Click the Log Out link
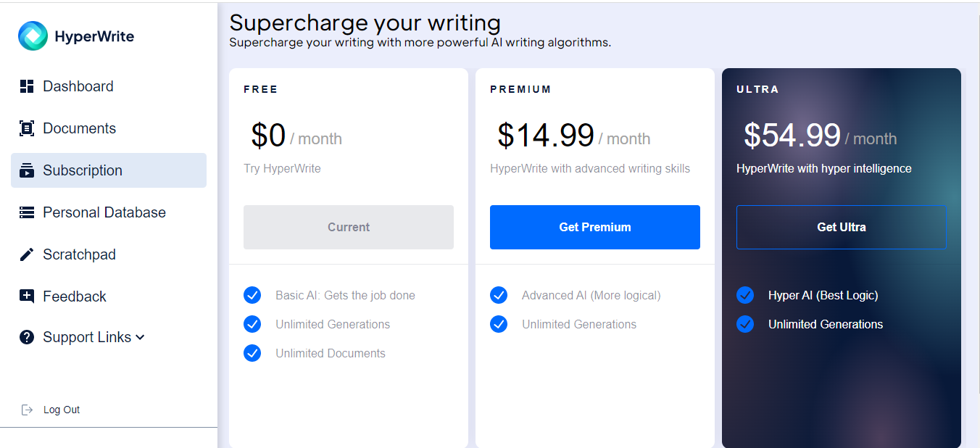980x448 pixels. 62,410
